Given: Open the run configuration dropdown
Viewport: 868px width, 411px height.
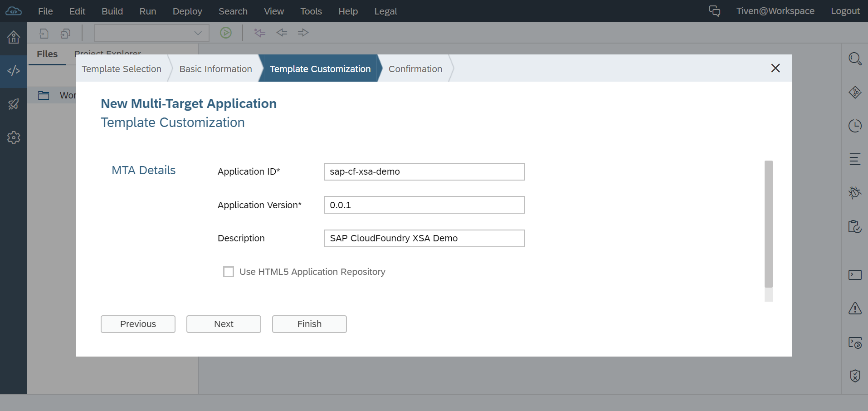Looking at the screenshot, I should [151, 33].
